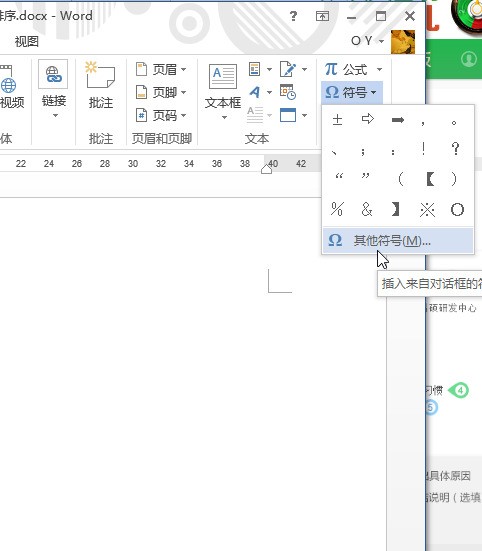Insert a 批注 comment
Viewport: 482px width, 551px height.
[x=100, y=85]
